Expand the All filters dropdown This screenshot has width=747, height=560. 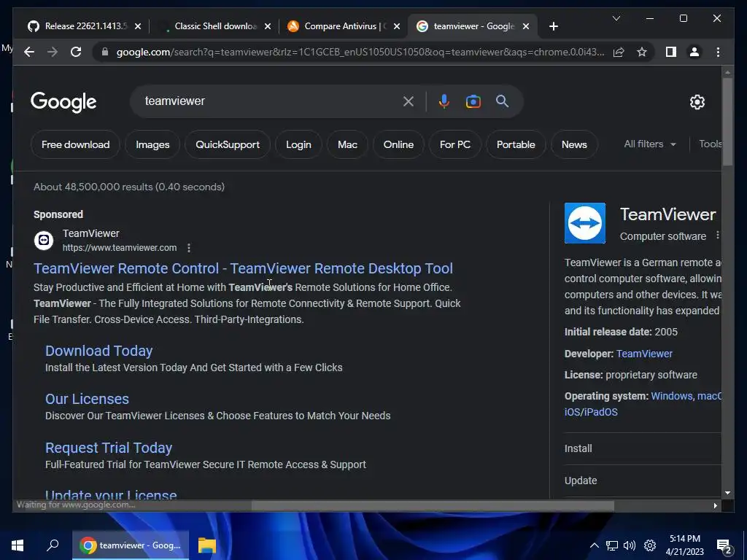pyautogui.click(x=650, y=144)
